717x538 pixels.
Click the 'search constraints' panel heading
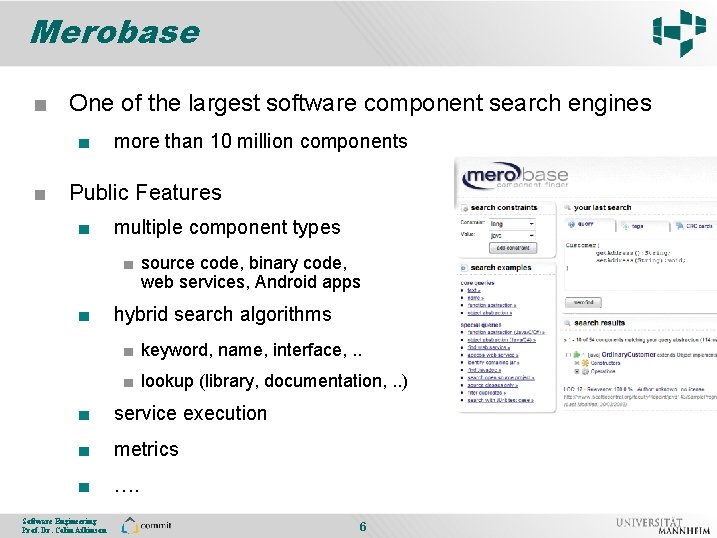tap(504, 208)
